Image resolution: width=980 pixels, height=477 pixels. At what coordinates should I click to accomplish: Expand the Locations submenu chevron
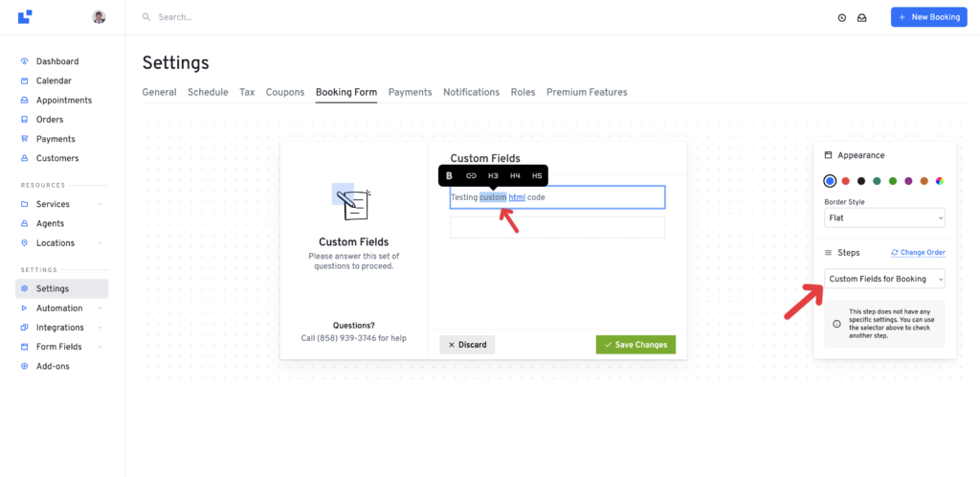coord(100,242)
